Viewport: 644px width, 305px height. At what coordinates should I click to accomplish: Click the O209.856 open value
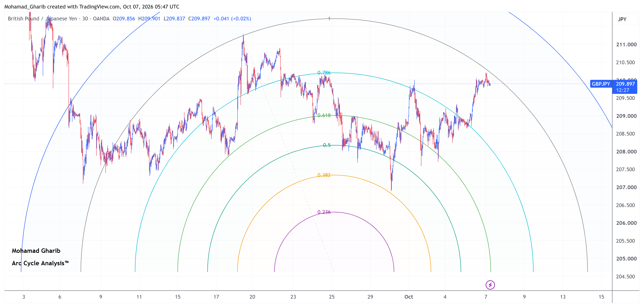[x=124, y=19]
